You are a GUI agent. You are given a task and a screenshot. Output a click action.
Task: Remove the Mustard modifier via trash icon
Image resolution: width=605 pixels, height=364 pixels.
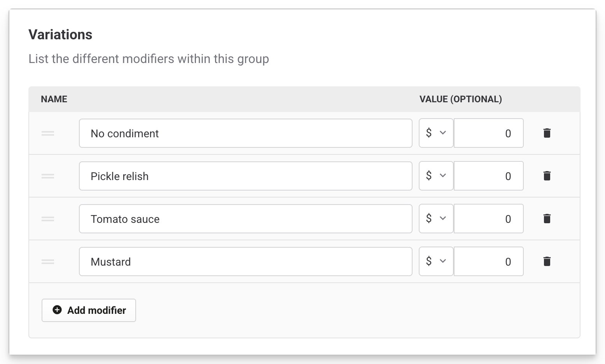(x=547, y=262)
